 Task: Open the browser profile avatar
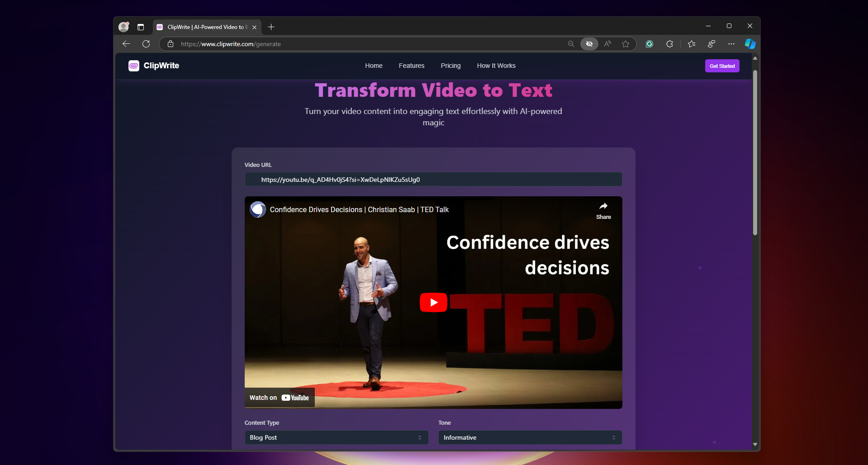coord(123,27)
